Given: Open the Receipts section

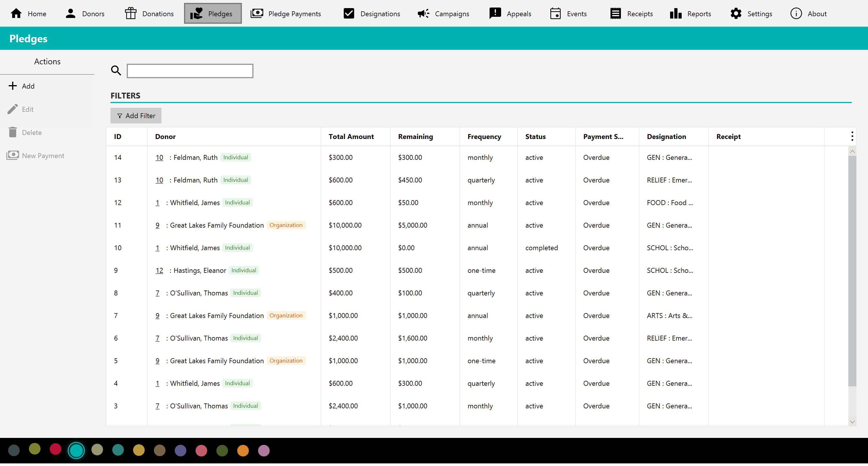Looking at the screenshot, I should click(x=631, y=14).
